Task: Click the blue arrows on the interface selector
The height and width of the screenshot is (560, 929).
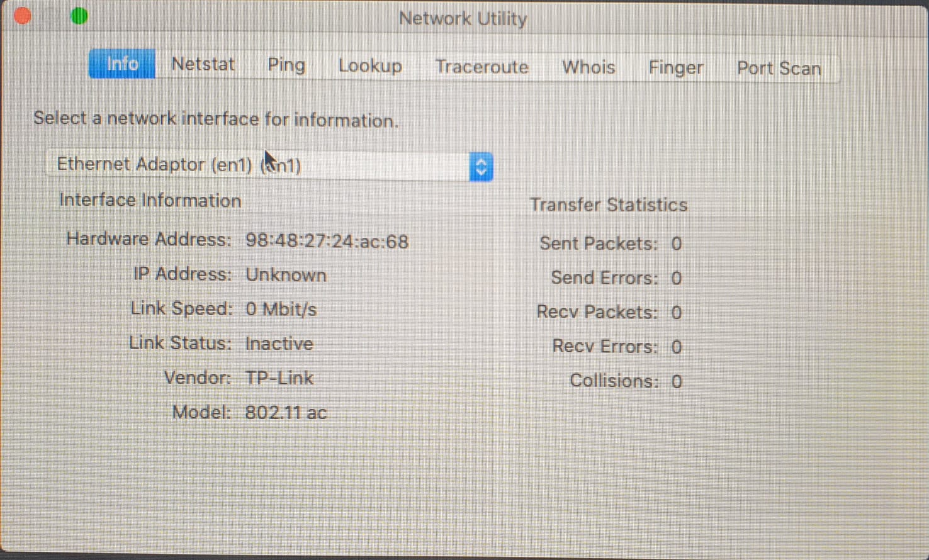Action: [481, 167]
